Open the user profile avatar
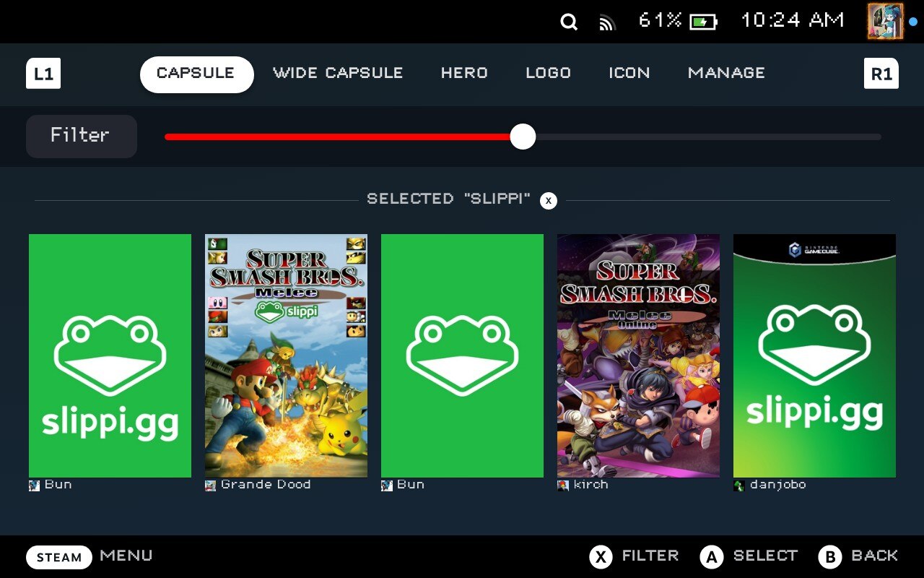Screen dimensions: 924x578 [x=885, y=21]
